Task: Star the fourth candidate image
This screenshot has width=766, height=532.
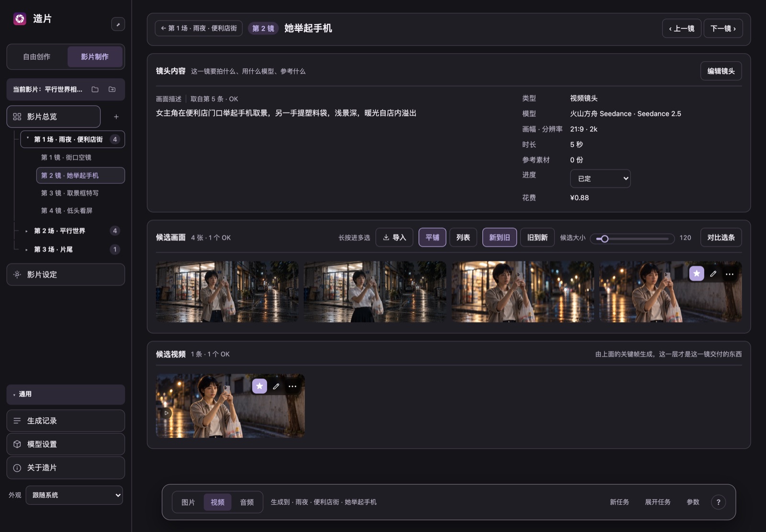Action: point(697,273)
